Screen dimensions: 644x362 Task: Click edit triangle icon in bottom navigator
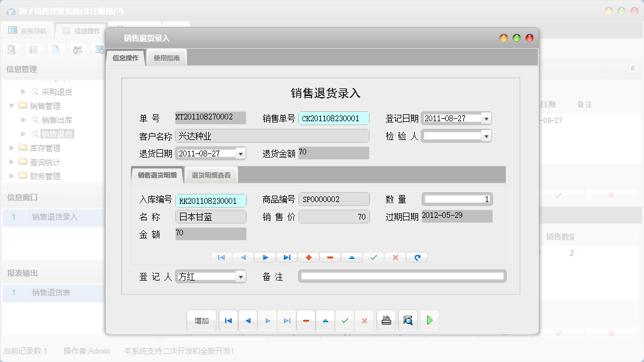tap(325, 320)
